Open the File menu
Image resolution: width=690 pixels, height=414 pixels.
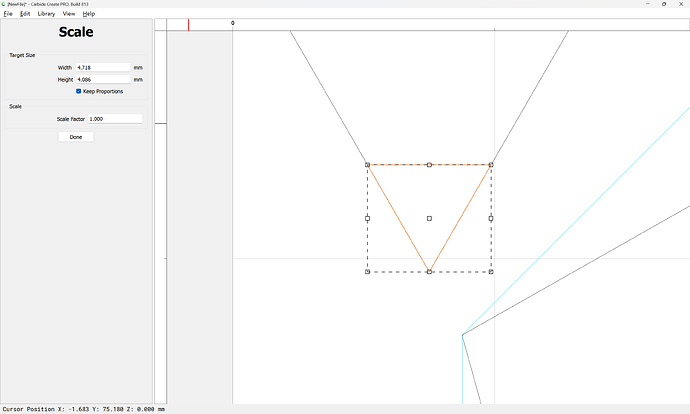click(x=8, y=14)
